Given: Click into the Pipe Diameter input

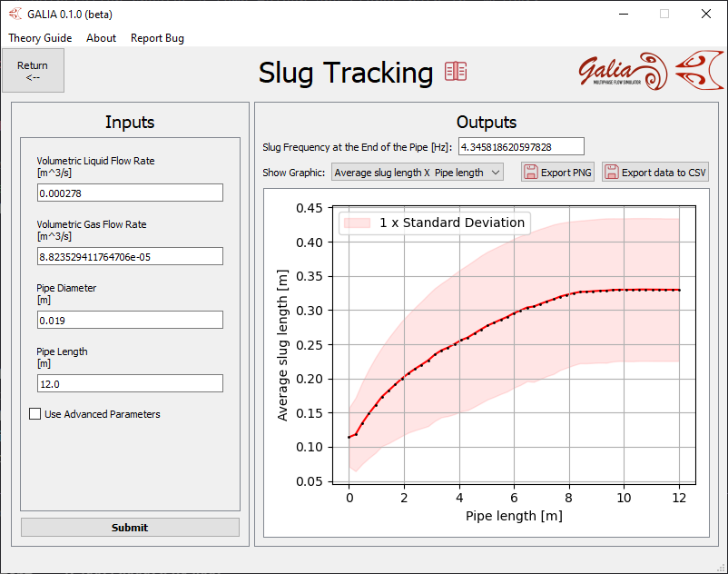Looking at the screenshot, I should tap(130, 320).
